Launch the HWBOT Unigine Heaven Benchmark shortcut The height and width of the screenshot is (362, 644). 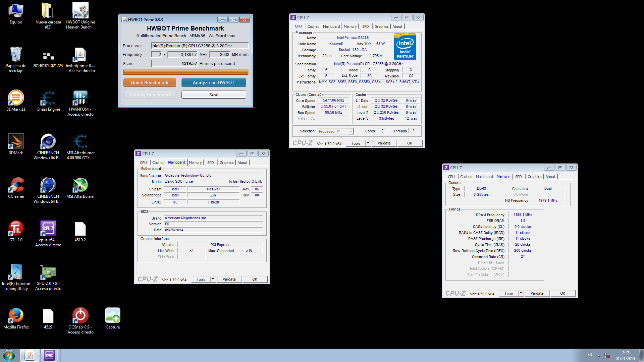[x=80, y=15]
